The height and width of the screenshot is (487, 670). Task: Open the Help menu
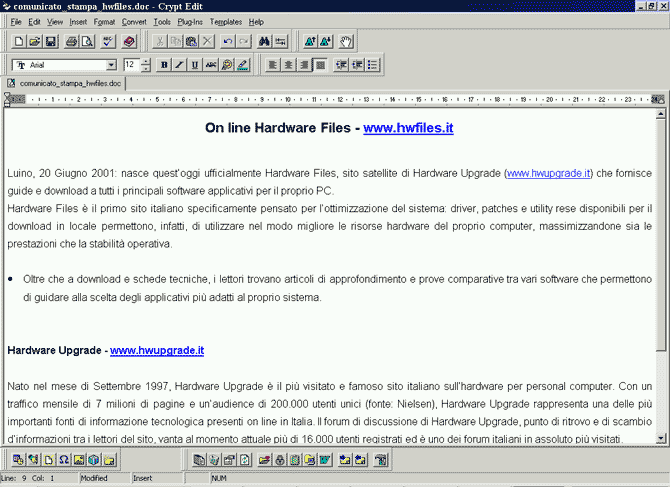point(256,22)
